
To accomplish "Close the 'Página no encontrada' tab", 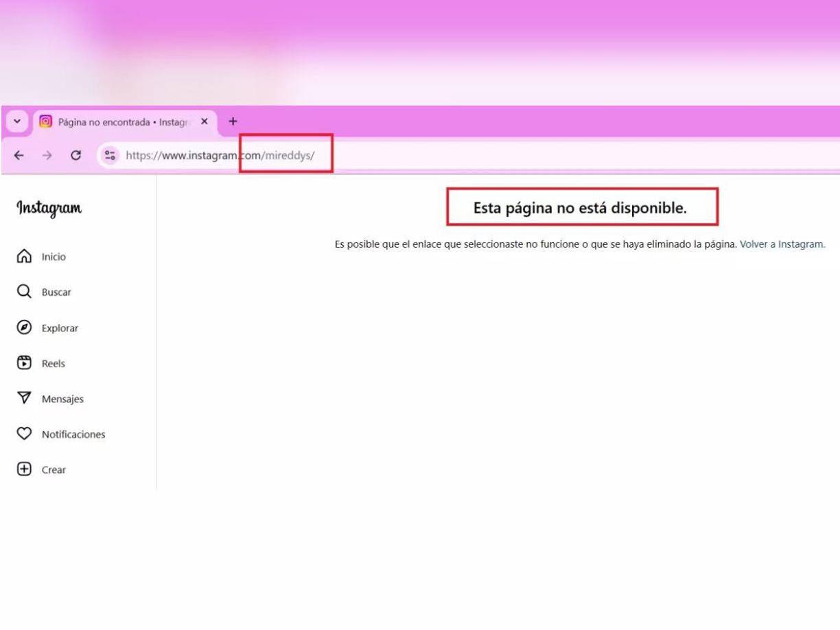I will coord(205,121).
